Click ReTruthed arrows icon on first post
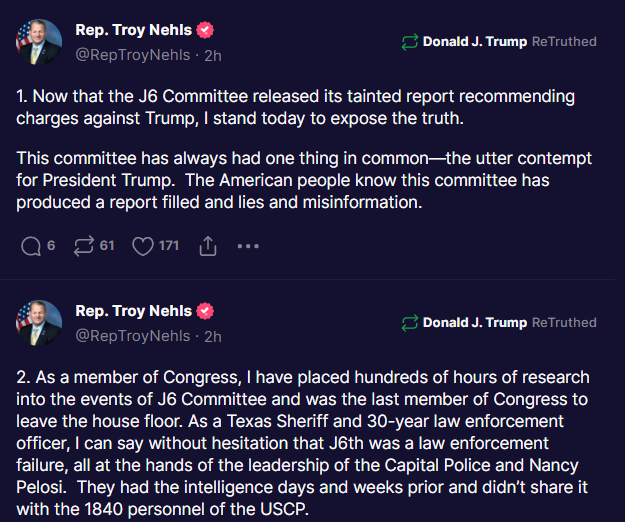 (x=409, y=42)
